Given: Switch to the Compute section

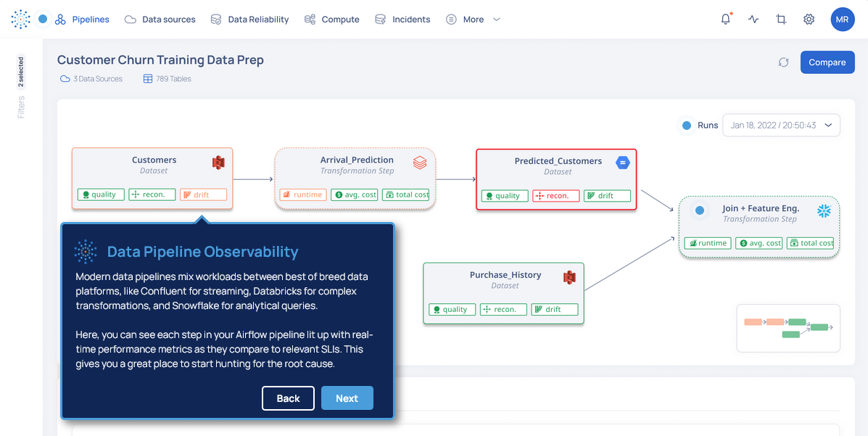Looking at the screenshot, I should click(331, 20).
